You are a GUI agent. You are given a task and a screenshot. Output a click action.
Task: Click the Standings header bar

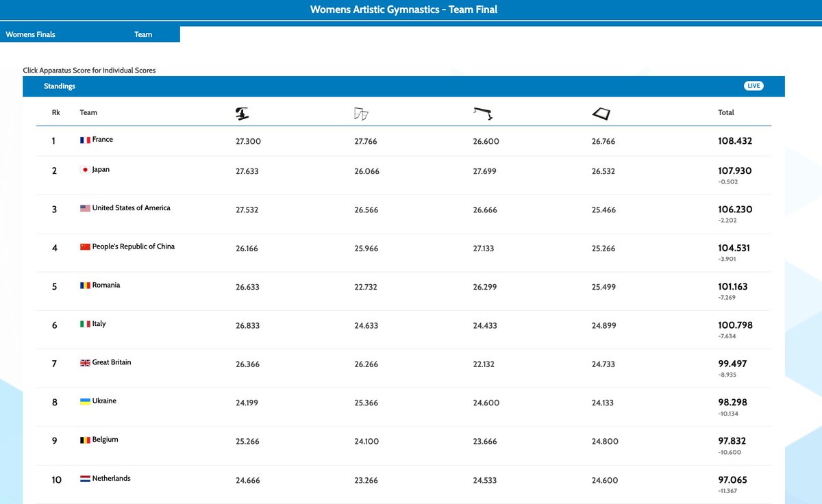click(x=60, y=86)
